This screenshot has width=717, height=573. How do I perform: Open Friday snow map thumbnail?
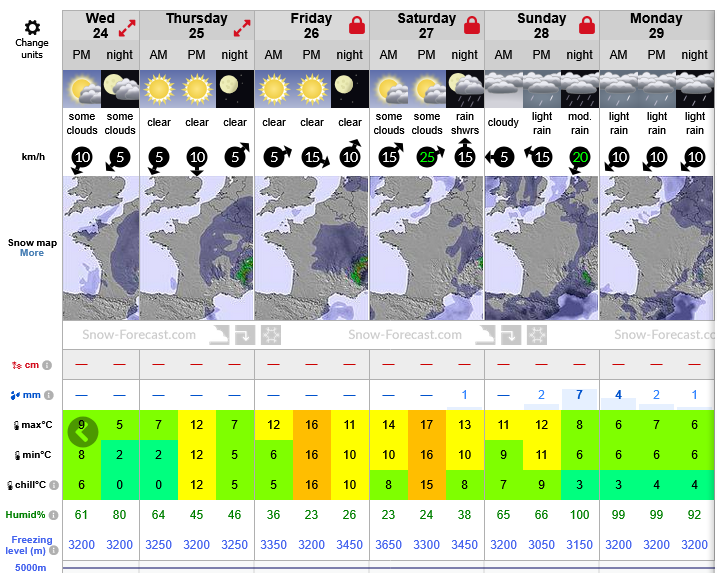tap(312, 248)
